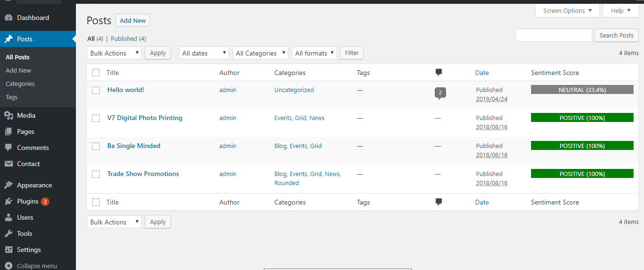Select the Contact envelope icon
Image resolution: width=644 pixels, height=270 pixels.
[x=9, y=164]
